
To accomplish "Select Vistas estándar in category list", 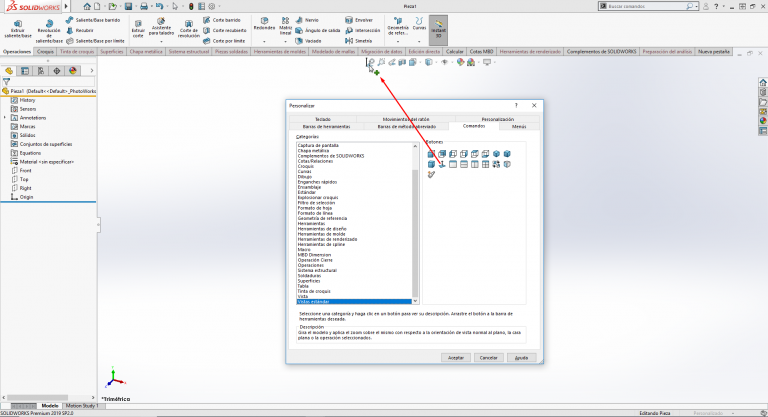I will pyautogui.click(x=355, y=302).
